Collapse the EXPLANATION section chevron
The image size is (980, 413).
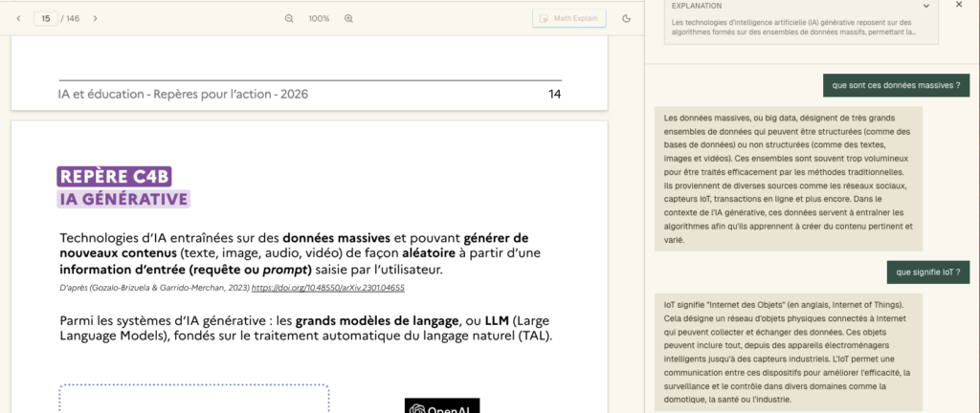click(926, 6)
